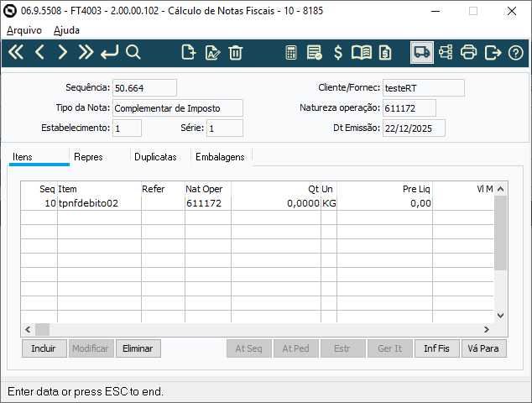
Task: Click the Tipo da Nota field
Action: click(x=178, y=108)
